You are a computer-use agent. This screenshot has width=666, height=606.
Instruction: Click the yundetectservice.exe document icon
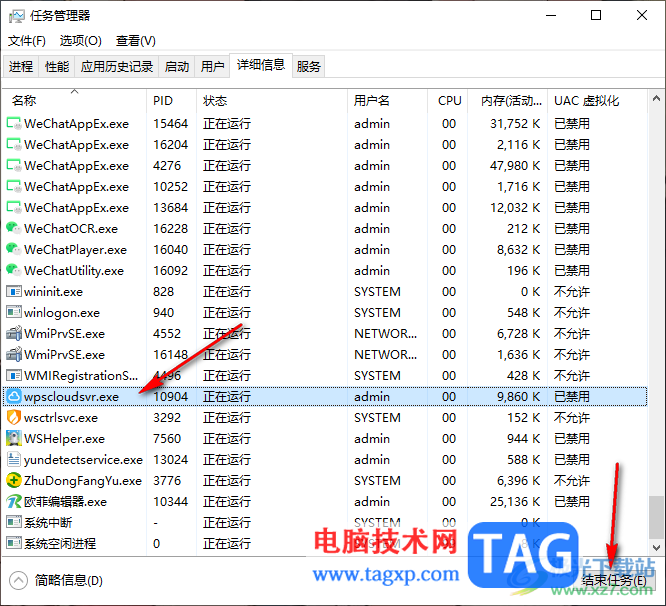[14, 459]
